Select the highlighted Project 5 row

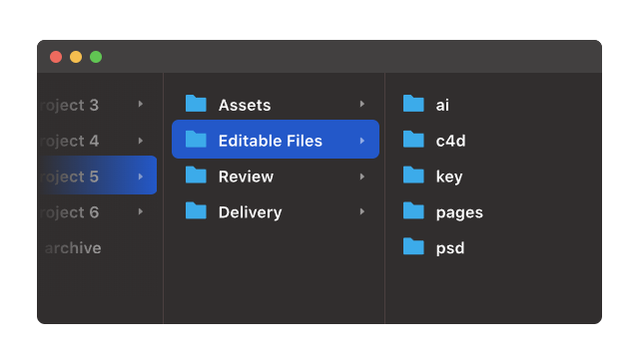point(97,176)
